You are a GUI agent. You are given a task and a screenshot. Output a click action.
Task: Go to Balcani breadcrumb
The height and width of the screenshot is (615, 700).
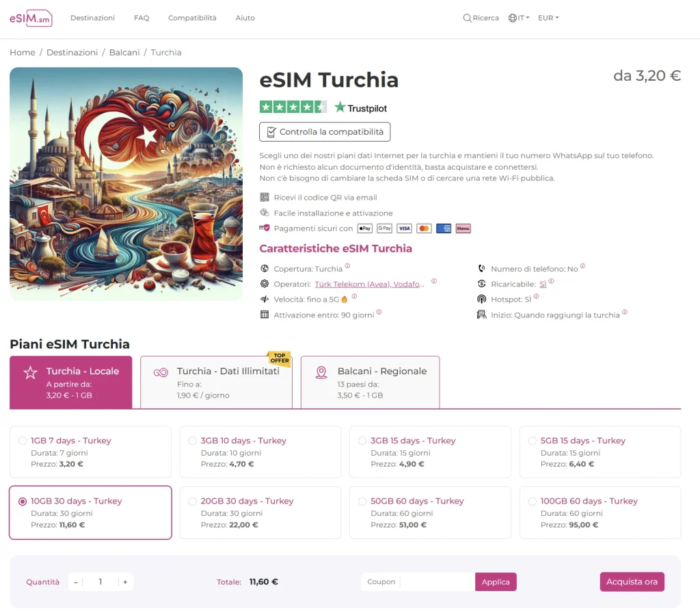pos(124,52)
